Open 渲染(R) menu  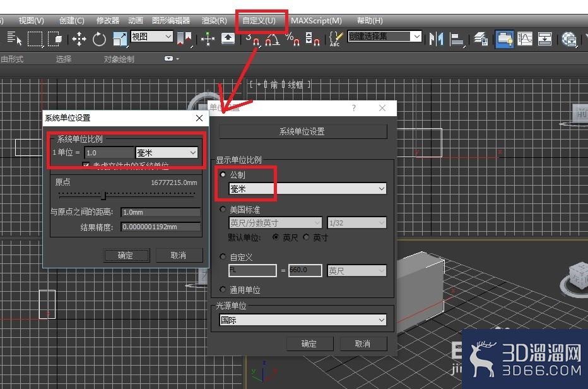(x=214, y=21)
